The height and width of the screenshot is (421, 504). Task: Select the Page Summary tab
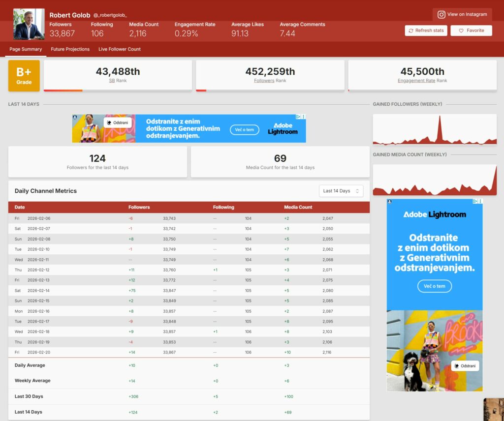(x=26, y=49)
